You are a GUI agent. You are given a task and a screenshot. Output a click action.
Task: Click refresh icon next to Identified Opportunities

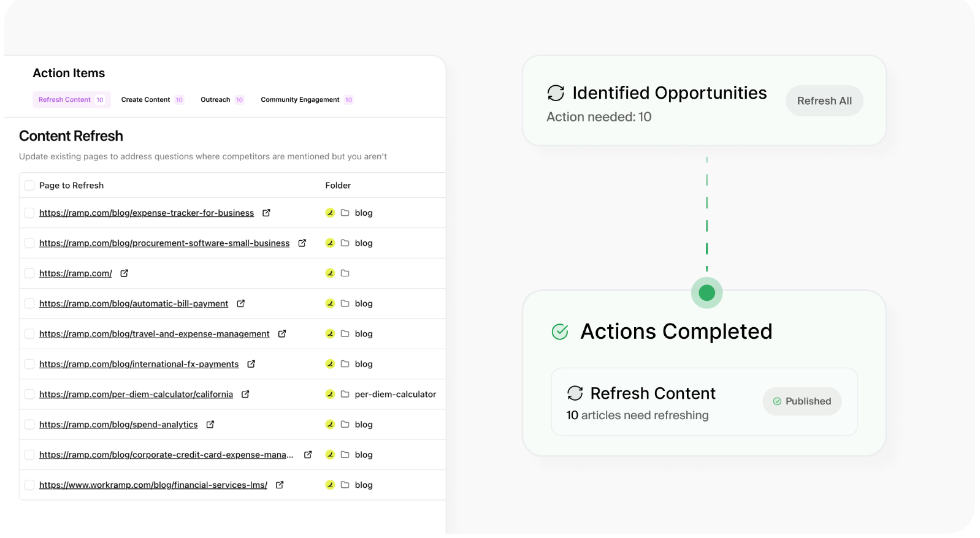click(x=556, y=93)
